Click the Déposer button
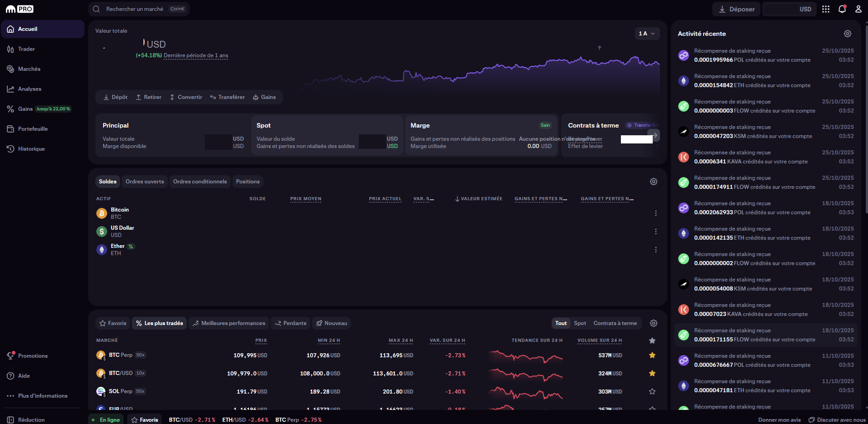 coord(736,9)
